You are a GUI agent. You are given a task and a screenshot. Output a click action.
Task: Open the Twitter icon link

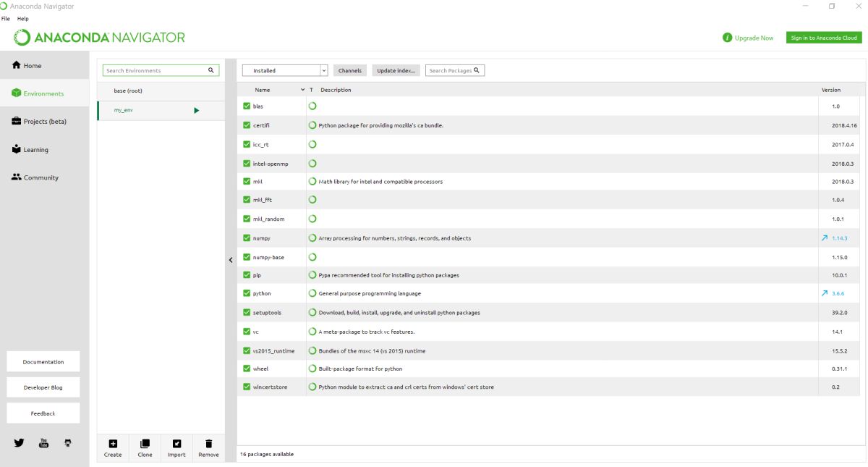point(19,442)
